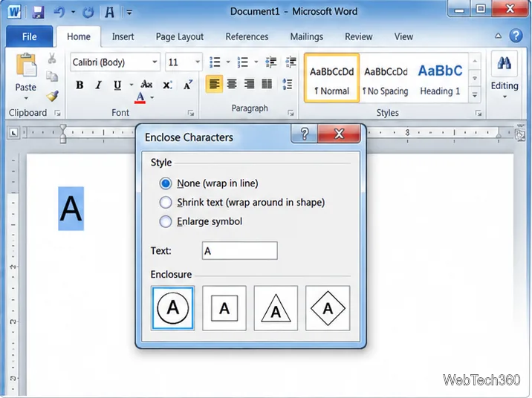Open Clipboard pane launcher
532x398 pixels.
[x=58, y=113]
